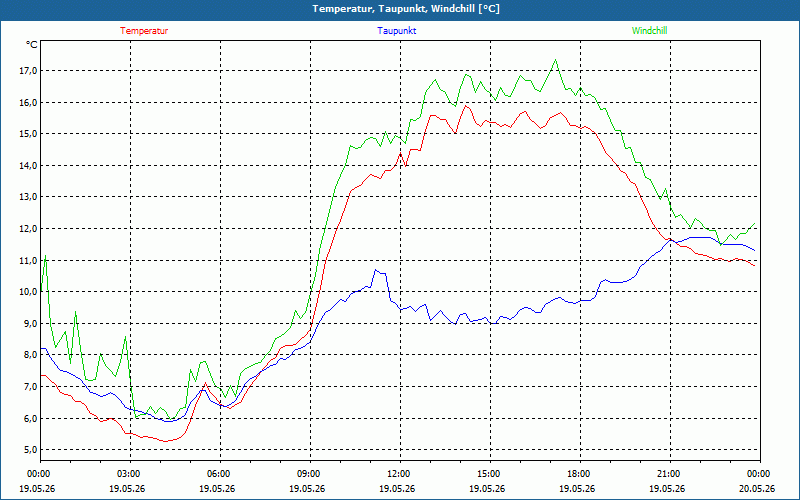The height and width of the screenshot is (500, 800).
Task: Click the '16,0' y-axis value
Action: tap(29, 103)
